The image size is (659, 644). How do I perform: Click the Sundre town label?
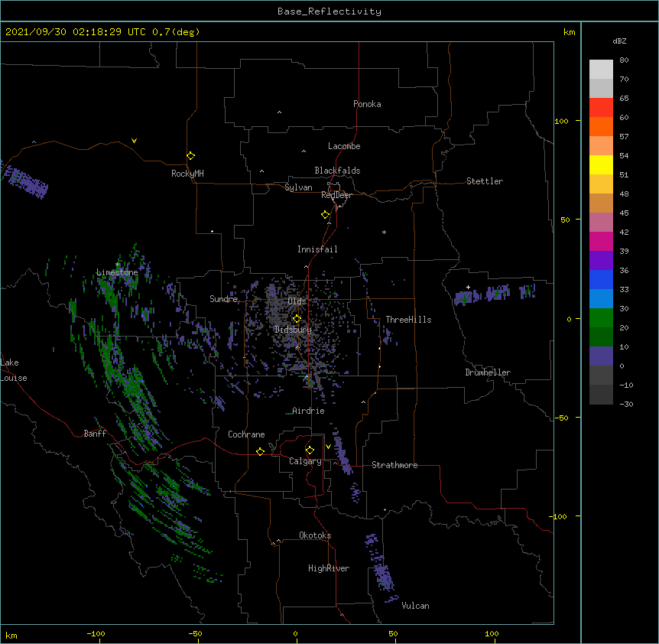[x=223, y=299]
